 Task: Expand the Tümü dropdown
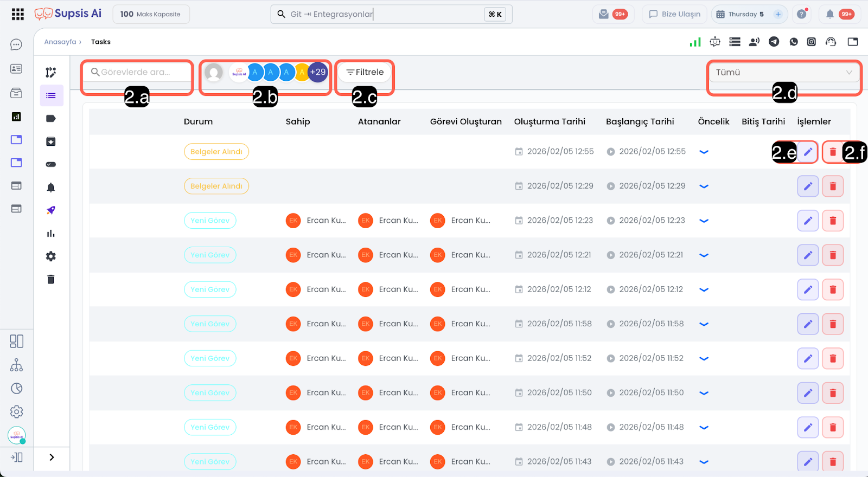coord(783,73)
